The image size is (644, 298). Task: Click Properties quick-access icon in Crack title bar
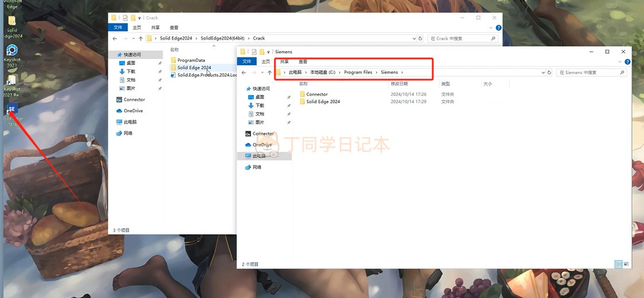coord(125,18)
